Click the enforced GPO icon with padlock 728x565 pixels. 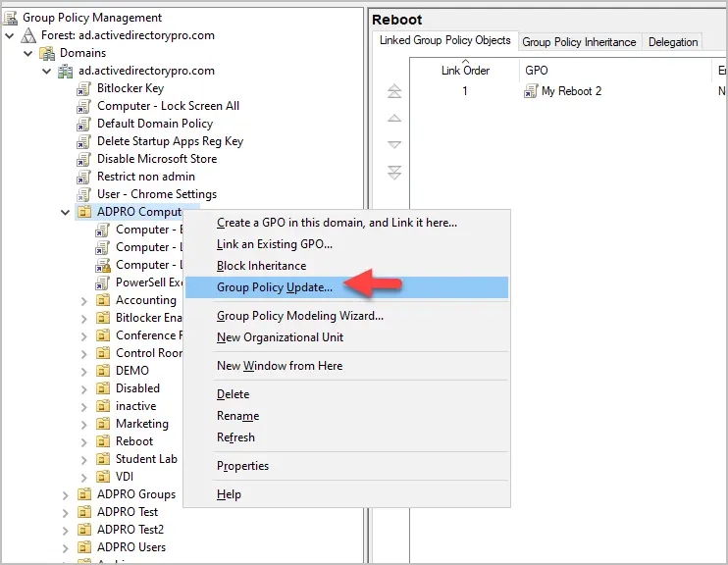[x=103, y=265]
